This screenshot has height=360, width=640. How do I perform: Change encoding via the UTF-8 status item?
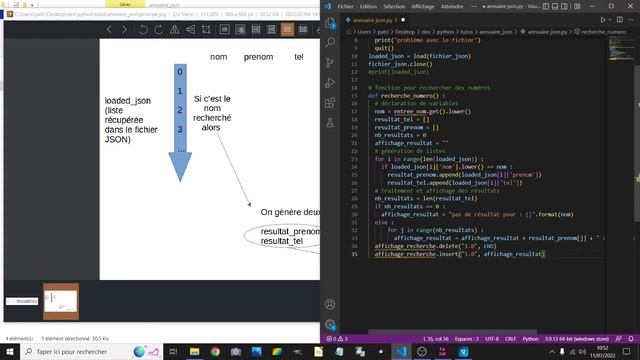click(492, 339)
